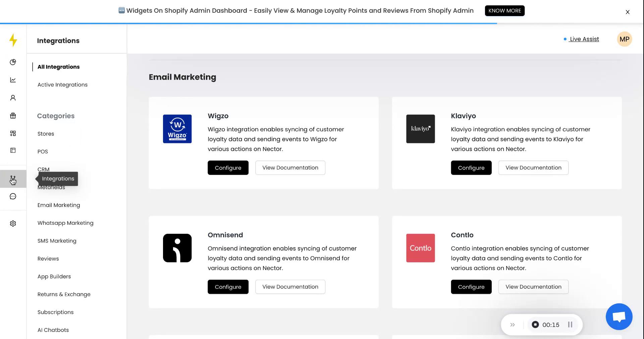Open the customers person icon
The image size is (644, 339).
click(13, 98)
